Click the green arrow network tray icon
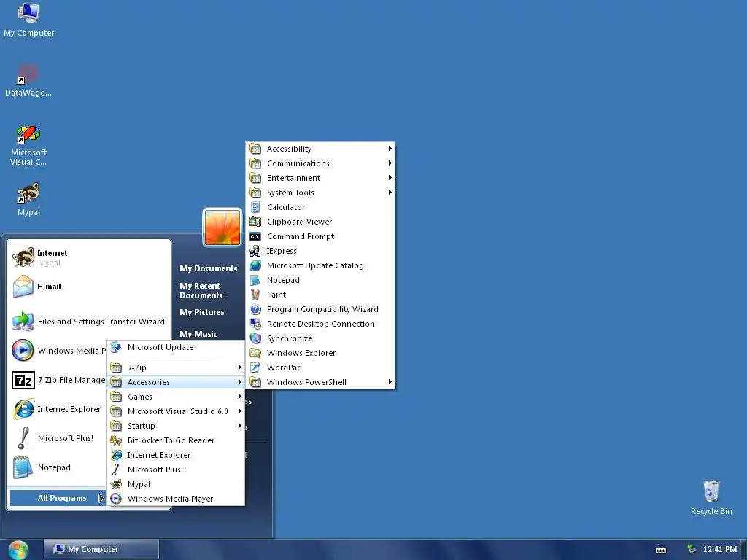This screenshot has height=560, width=747. (692, 549)
